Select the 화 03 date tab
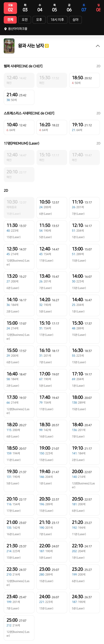 (x=25, y=8)
